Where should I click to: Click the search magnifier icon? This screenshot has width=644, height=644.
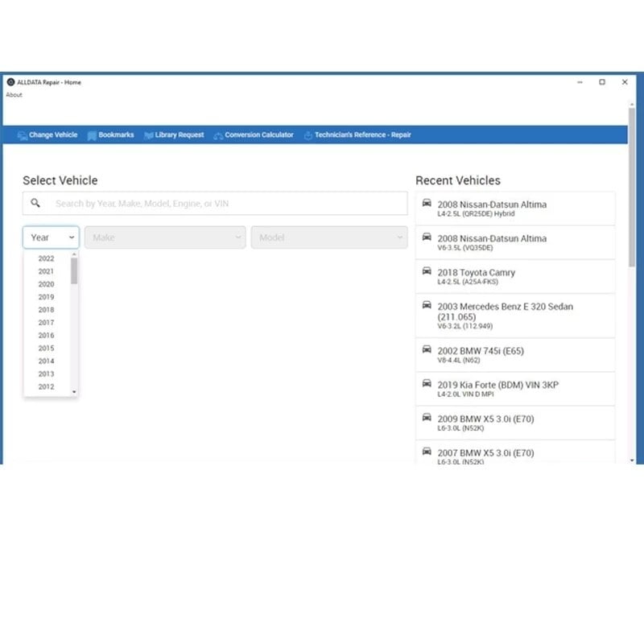[35, 203]
